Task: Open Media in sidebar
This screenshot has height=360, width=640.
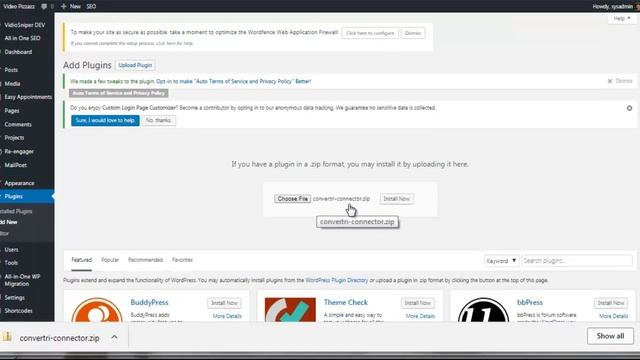Action: point(12,84)
